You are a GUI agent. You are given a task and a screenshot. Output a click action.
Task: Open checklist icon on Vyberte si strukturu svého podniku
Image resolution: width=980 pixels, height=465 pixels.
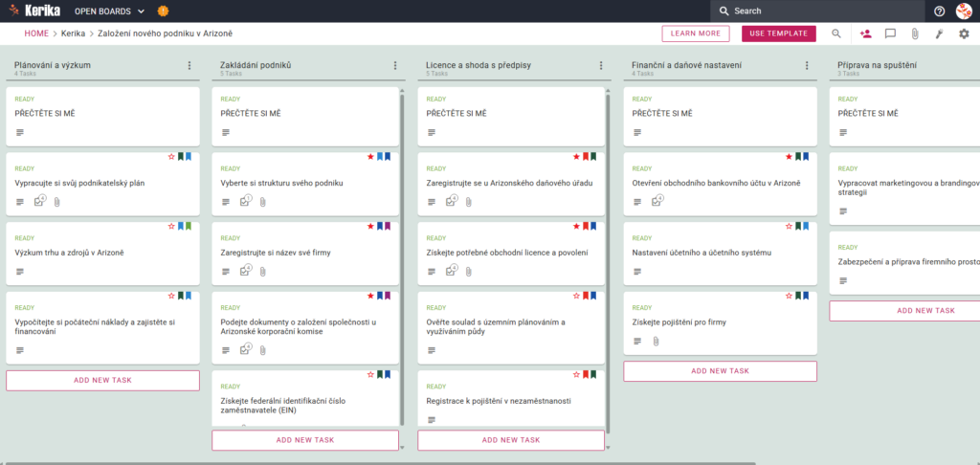[246, 201]
